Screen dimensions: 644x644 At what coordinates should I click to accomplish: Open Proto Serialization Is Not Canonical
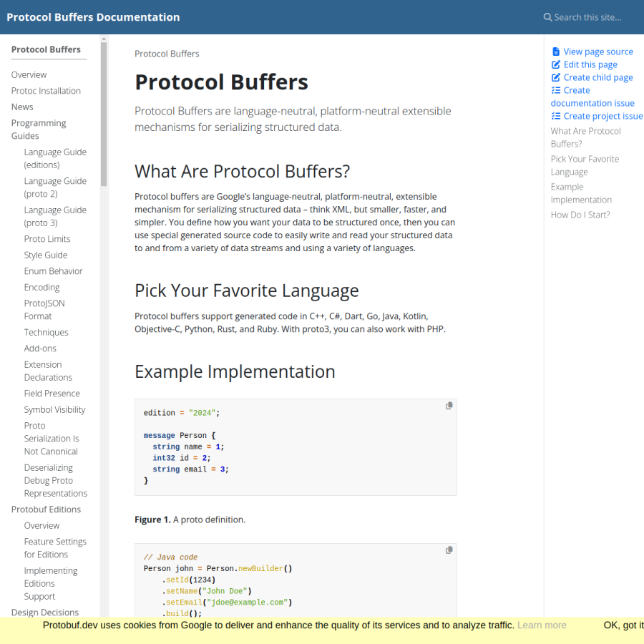52,439
